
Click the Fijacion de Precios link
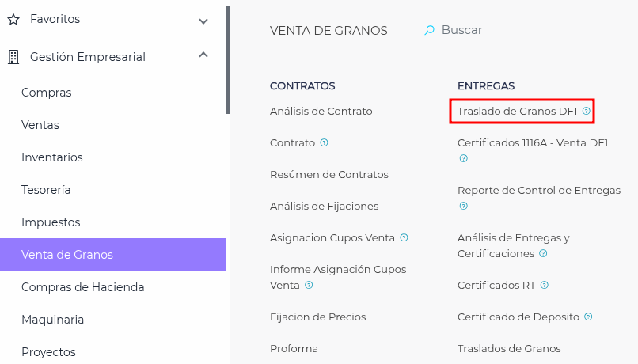click(317, 317)
